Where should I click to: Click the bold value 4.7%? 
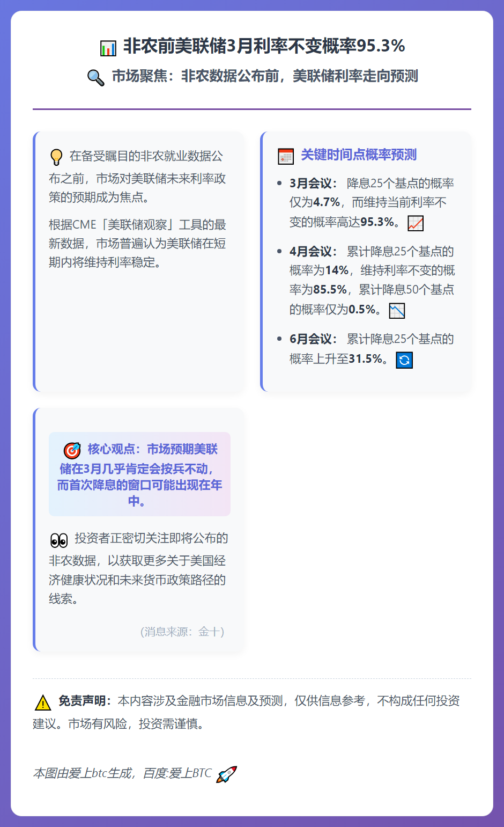coord(327,202)
